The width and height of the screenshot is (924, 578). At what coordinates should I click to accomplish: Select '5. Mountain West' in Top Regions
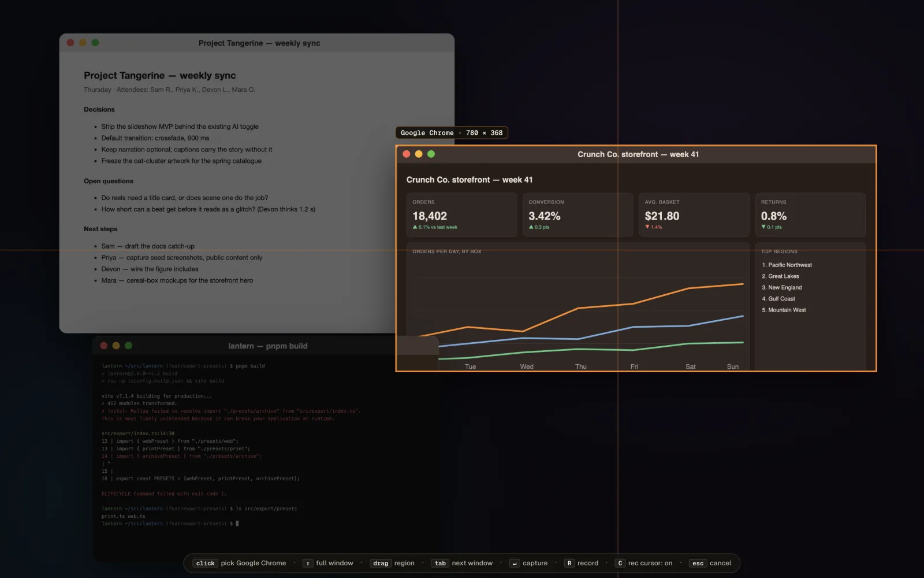tap(784, 310)
